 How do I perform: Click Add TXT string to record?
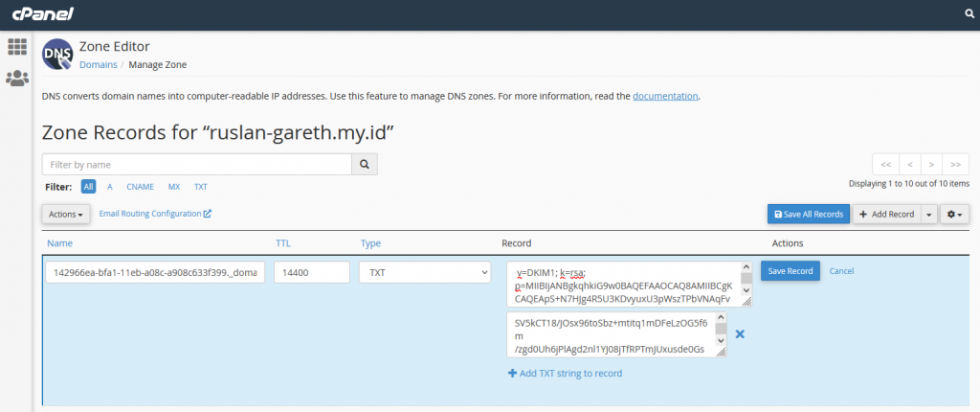click(565, 373)
